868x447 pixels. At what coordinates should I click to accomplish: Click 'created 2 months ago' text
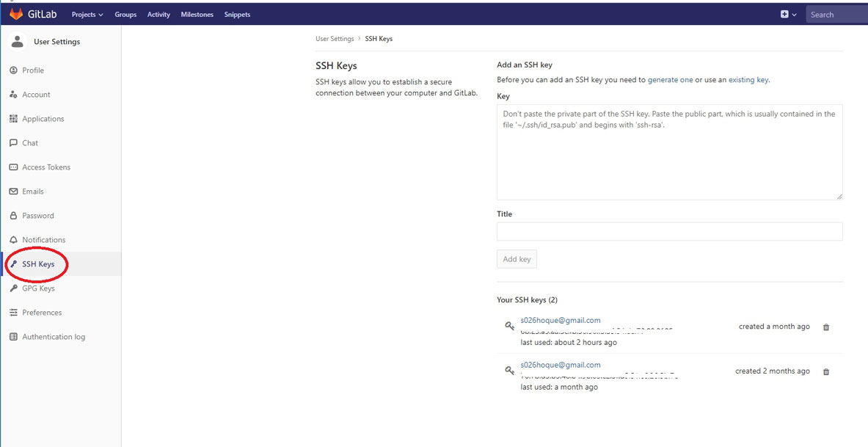click(772, 371)
